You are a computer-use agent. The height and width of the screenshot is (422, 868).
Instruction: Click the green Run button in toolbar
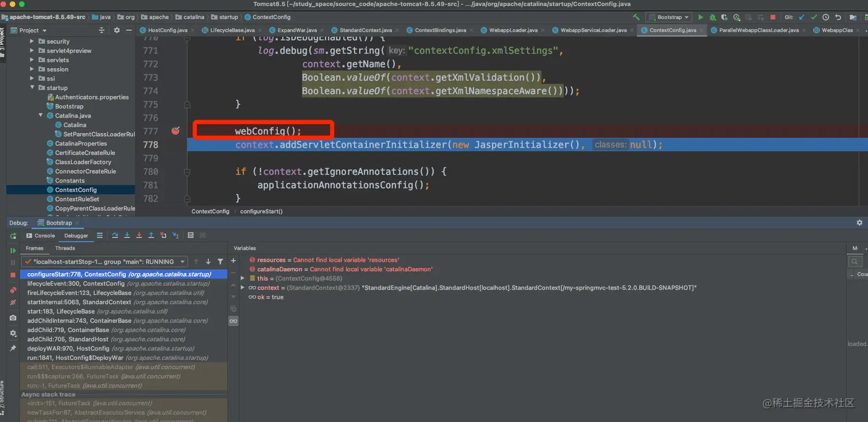pos(700,17)
